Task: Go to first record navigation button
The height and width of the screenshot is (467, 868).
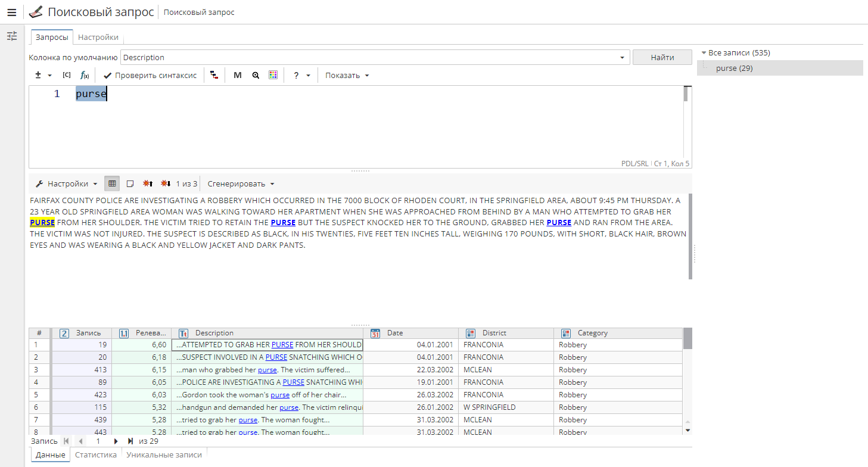Action: tap(66, 441)
